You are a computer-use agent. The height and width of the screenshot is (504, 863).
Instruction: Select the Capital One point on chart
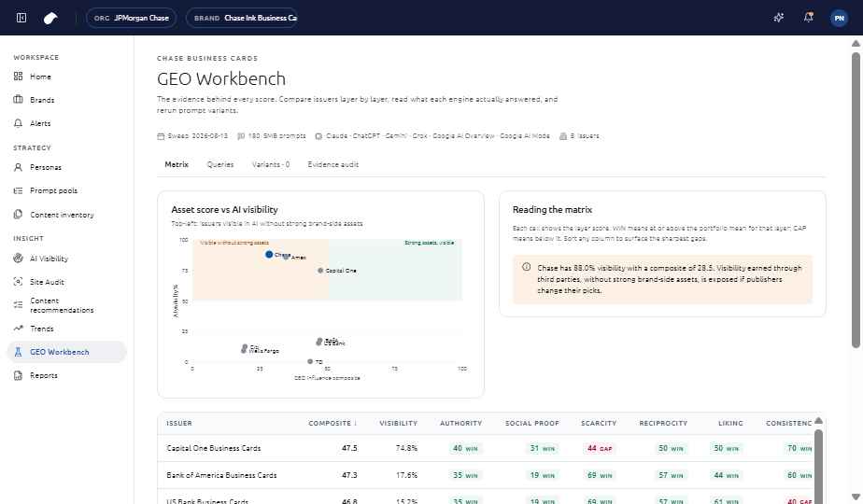point(320,270)
